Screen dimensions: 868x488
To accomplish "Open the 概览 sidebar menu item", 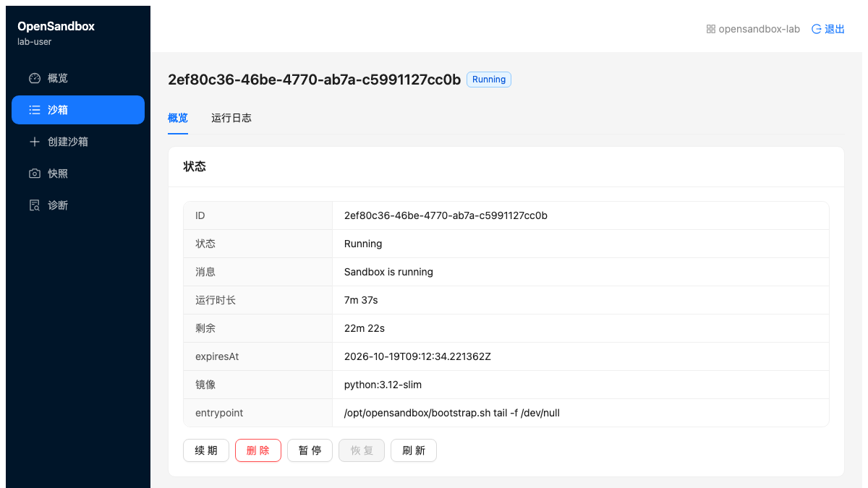I will tap(78, 78).
